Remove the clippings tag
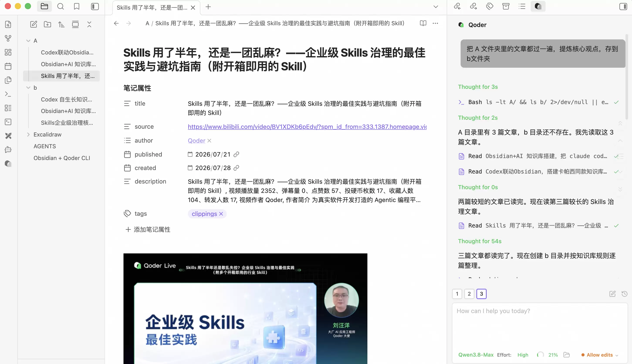The image size is (632, 364). coord(221,214)
